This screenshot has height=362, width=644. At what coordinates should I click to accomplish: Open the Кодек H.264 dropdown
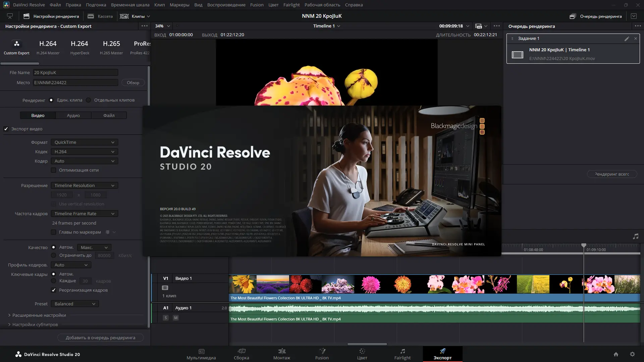pos(84,152)
